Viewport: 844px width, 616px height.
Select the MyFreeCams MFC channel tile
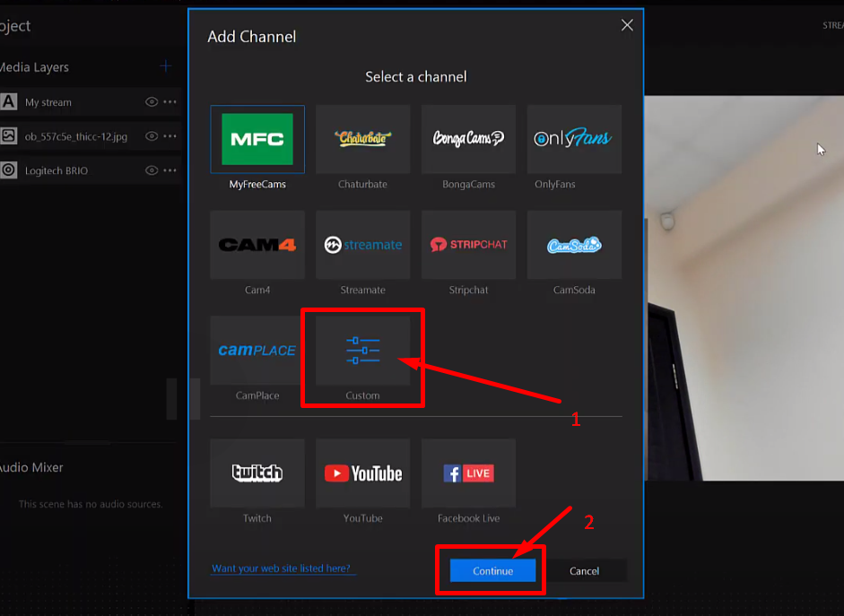[257, 139]
